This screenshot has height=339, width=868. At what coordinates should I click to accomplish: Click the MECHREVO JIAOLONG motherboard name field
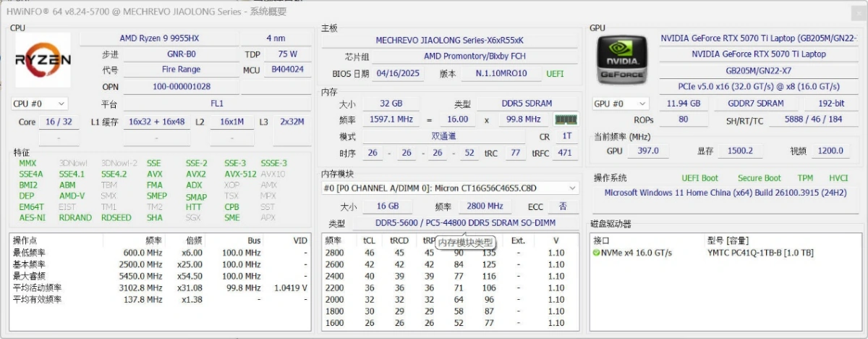tap(449, 41)
